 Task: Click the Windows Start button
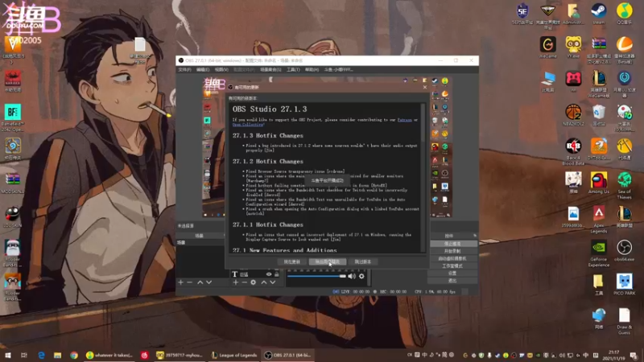(x=8, y=355)
